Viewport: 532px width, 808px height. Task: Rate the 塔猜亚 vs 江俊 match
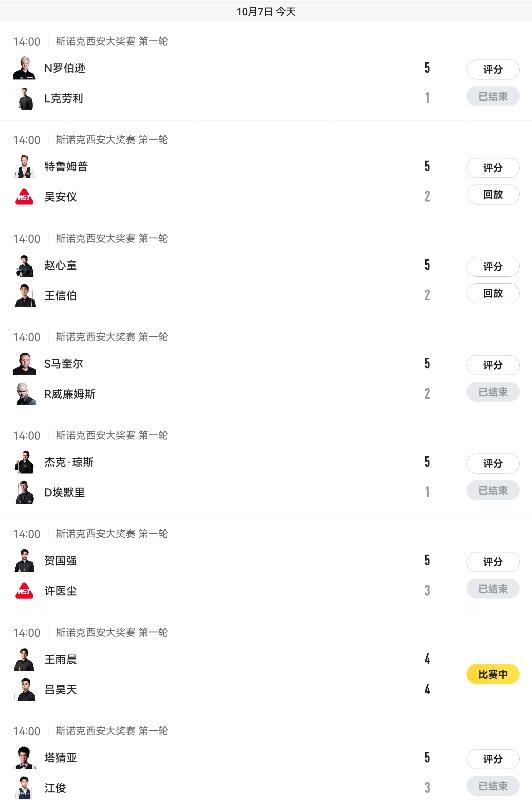pyautogui.click(x=493, y=759)
